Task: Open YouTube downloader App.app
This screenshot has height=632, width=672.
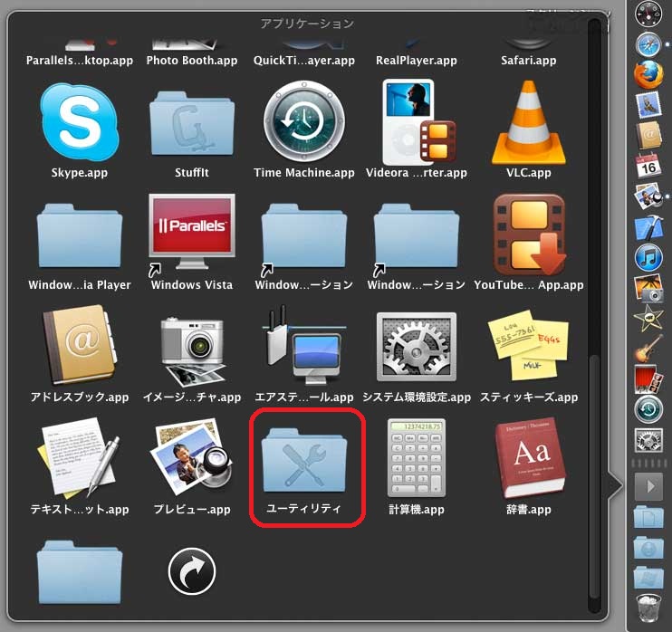Action: click(528, 234)
